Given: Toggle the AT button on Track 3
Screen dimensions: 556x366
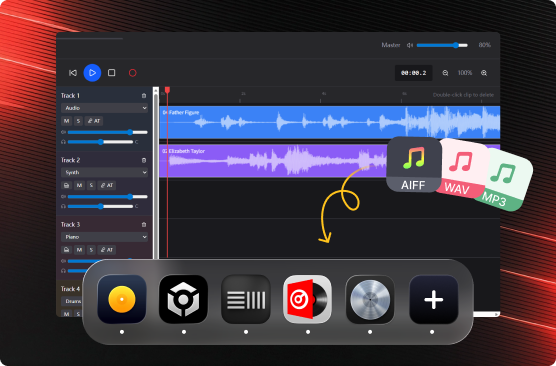Looking at the screenshot, I should coord(107,250).
